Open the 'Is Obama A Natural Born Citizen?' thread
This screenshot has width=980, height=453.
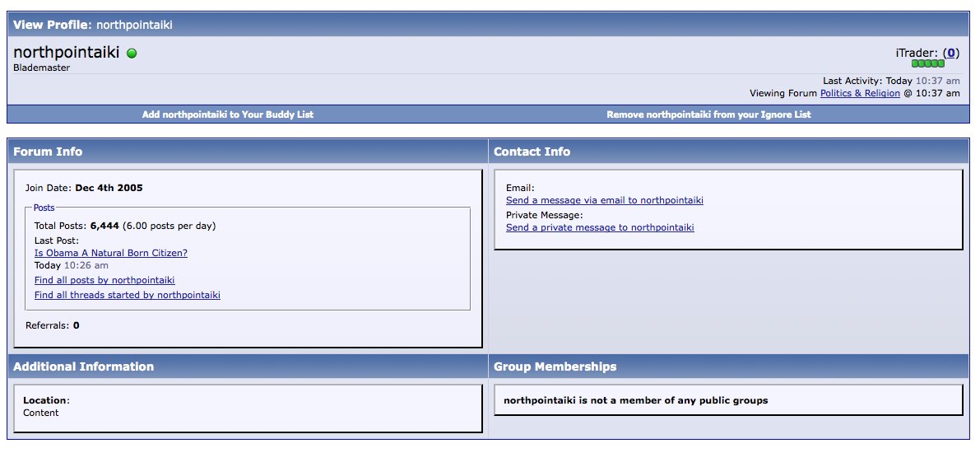tap(111, 253)
